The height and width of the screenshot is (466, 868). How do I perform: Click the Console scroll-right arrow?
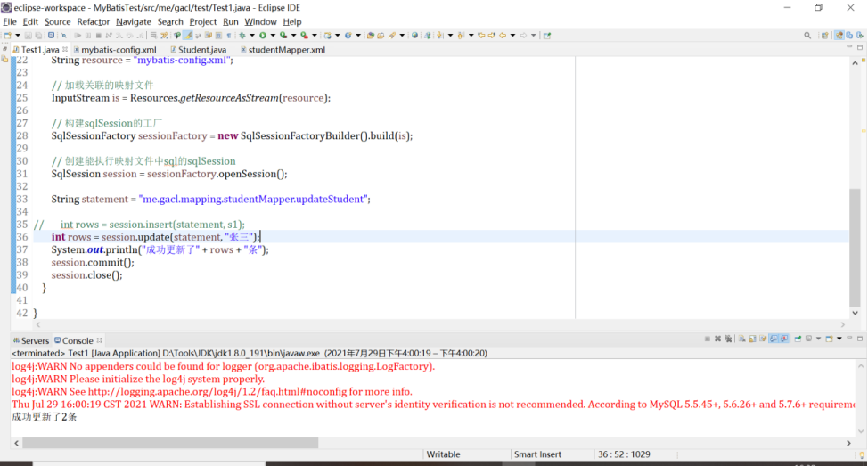pyautogui.click(x=848, y=443)
